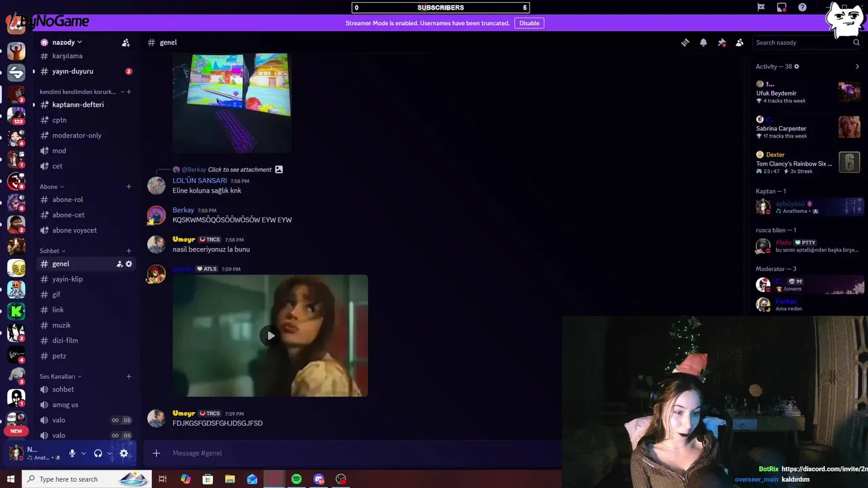Open File Explorer from the taskbar
Image resolution: width=868 pixels, height=488 pixels.
(230, 479)
